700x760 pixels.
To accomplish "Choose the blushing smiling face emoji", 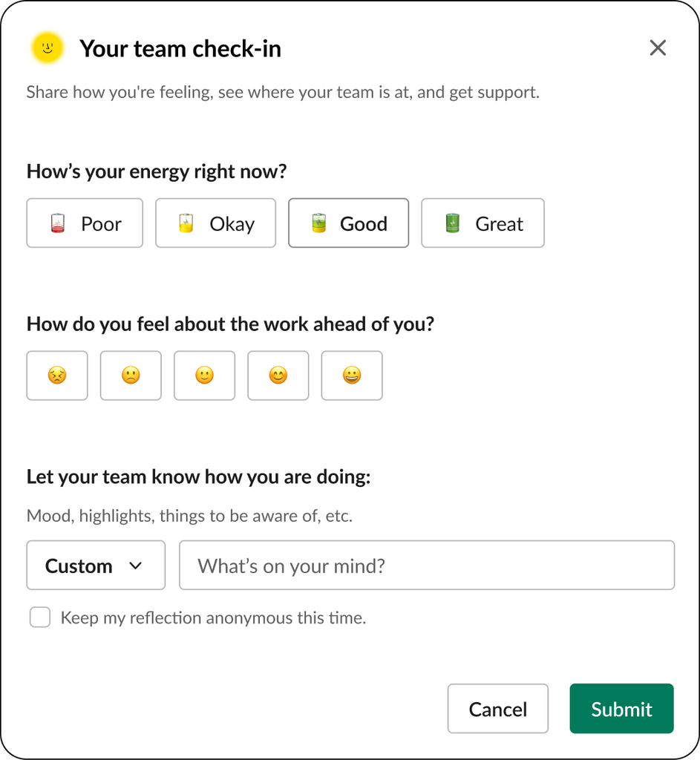I will [x=278, y=376].
